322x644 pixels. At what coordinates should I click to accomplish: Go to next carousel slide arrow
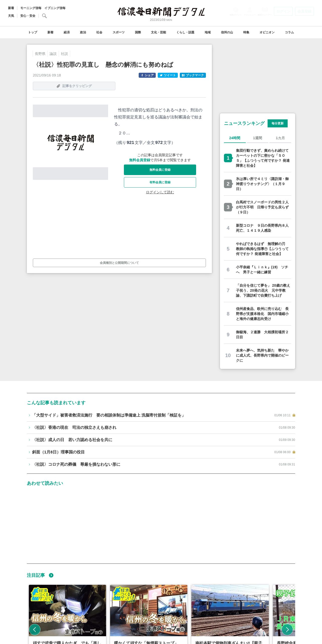[287, 629]
